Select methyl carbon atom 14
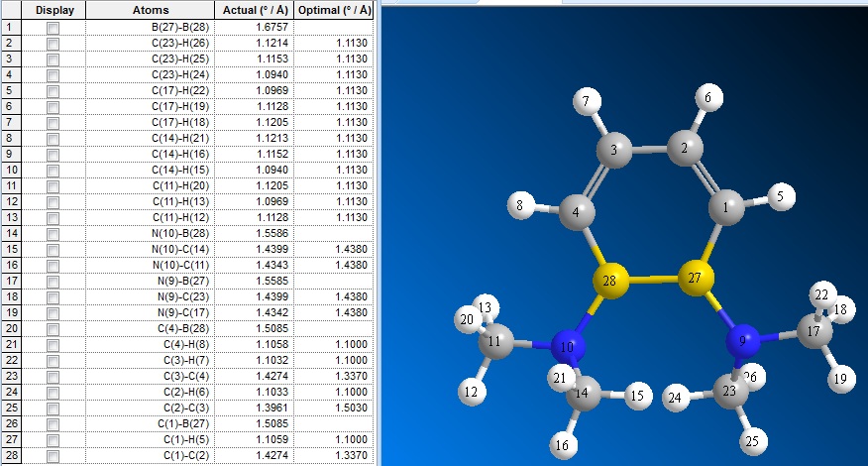 tap(583, 393)
